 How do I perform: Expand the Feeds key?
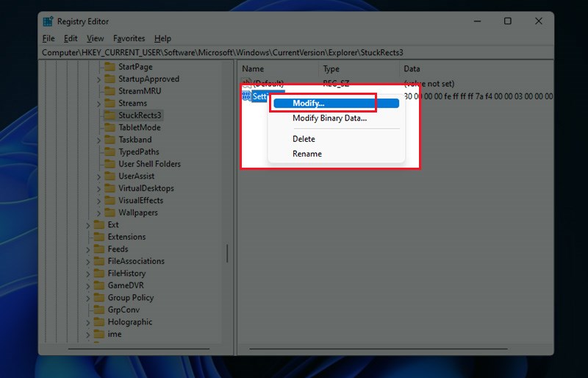point(87,249)
